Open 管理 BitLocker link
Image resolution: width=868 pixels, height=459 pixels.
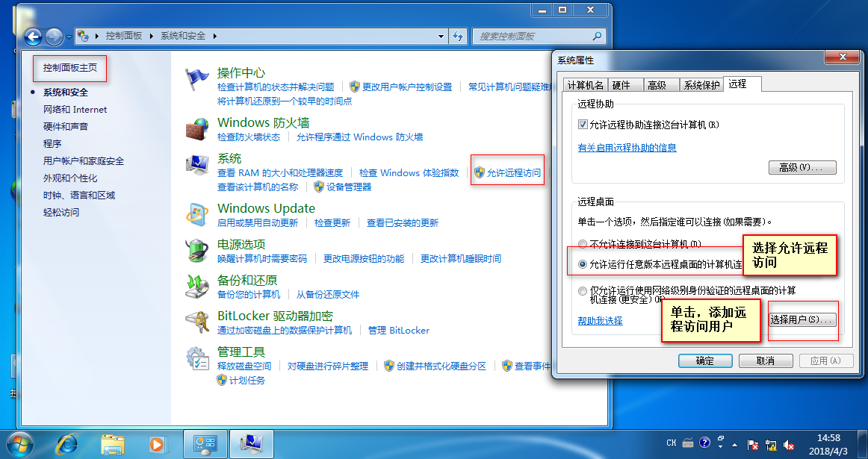[x=399, y=330]
